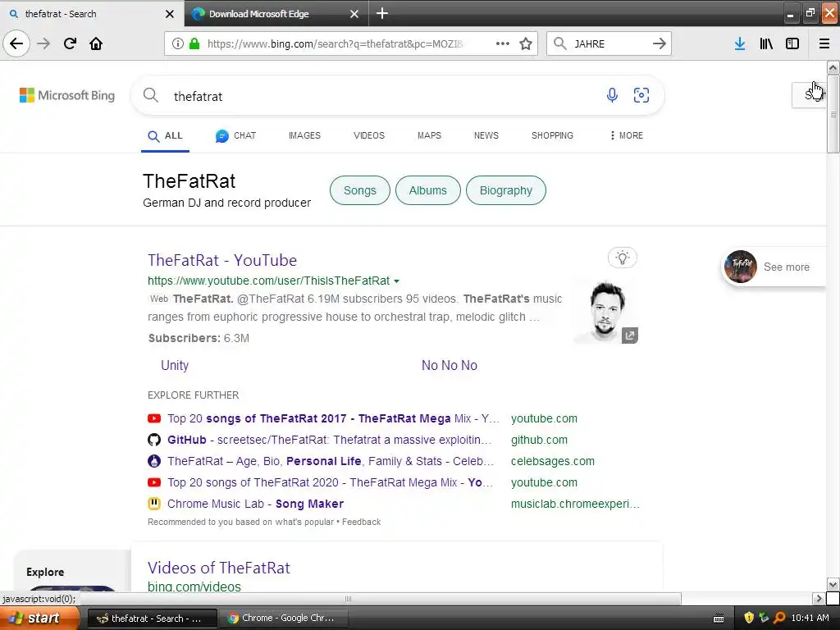Click the Bing search magnifier icon
The image size is (840, 630).
pos(151,95)
